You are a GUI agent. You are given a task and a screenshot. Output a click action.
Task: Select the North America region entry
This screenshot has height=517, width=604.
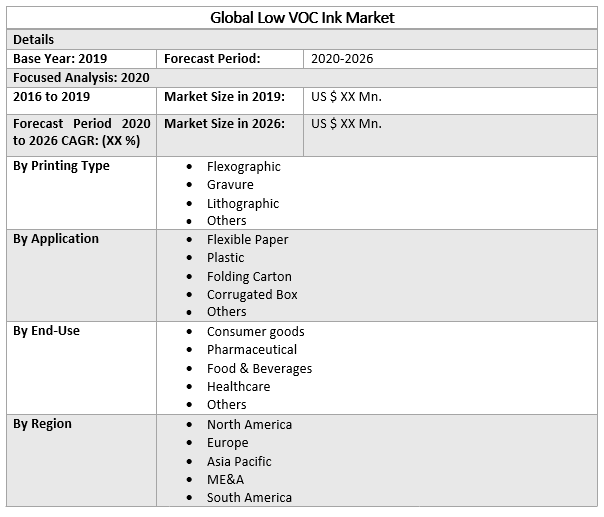point(249,424)
